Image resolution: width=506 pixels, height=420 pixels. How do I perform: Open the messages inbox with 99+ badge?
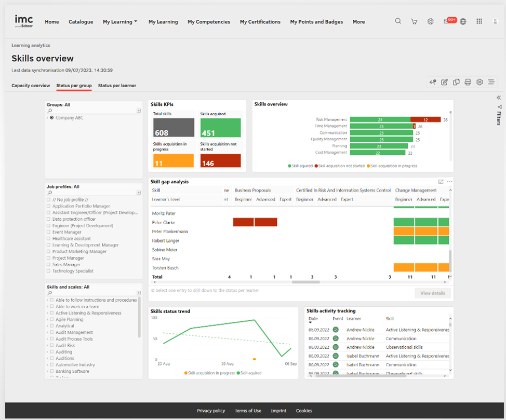coord(447,21)
